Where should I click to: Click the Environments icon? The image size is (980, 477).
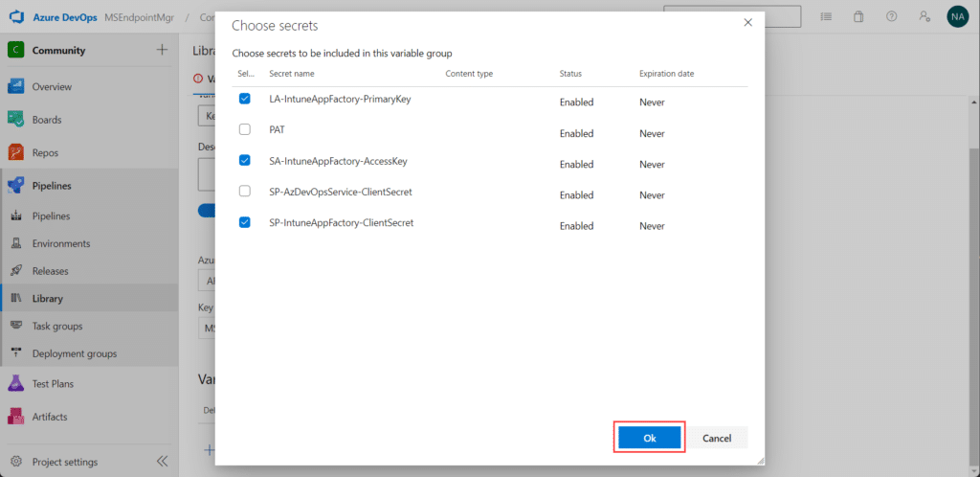click(17, 244)
